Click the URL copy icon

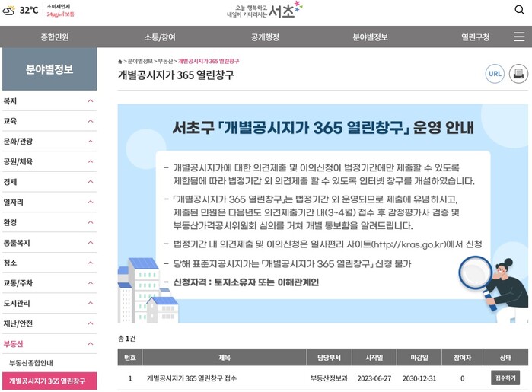coord(495,74)
